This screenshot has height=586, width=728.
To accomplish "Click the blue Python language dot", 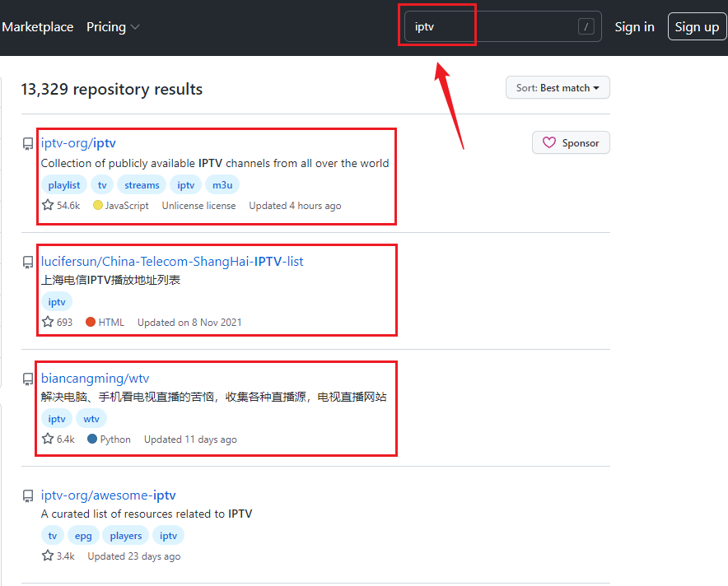I will (91, 439).
